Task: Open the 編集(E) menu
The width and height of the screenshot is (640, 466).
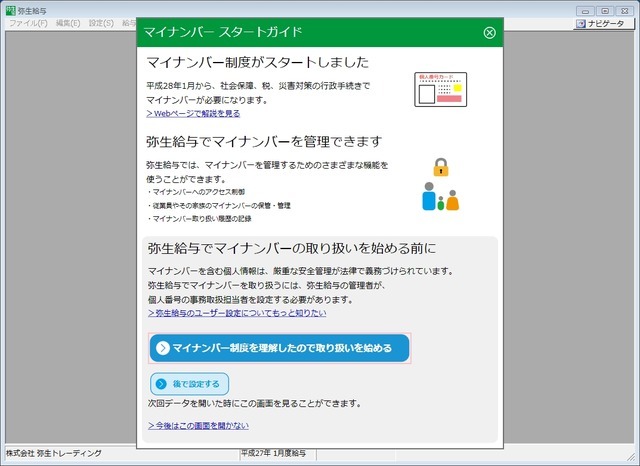Action: point(68,23)
